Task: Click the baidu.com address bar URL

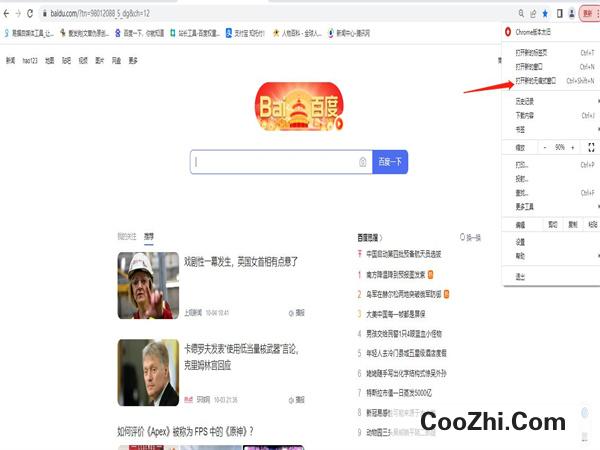Action: coord(100,13)
